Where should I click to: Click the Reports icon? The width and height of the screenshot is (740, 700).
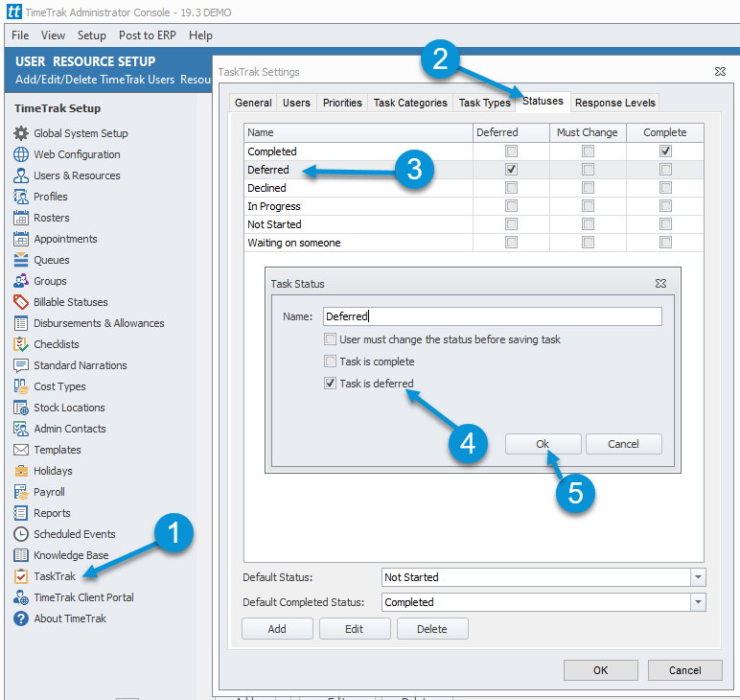(21, 513)
